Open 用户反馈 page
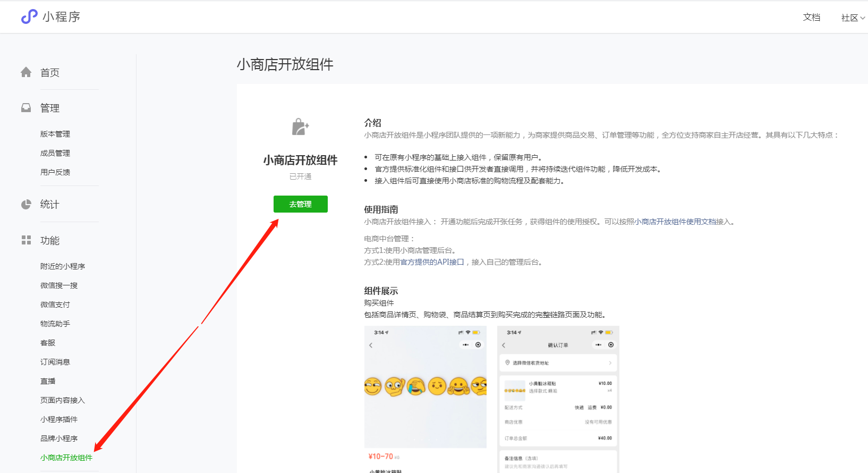 point(55,172)
